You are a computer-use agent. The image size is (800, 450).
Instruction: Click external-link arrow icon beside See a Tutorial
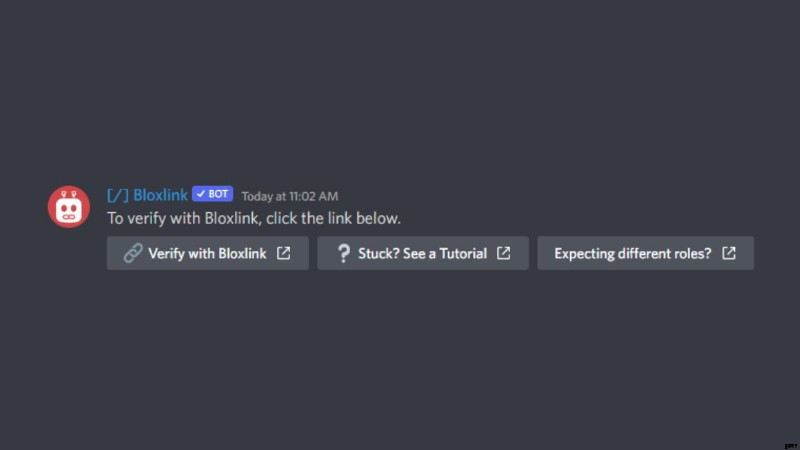pos(504,253)
